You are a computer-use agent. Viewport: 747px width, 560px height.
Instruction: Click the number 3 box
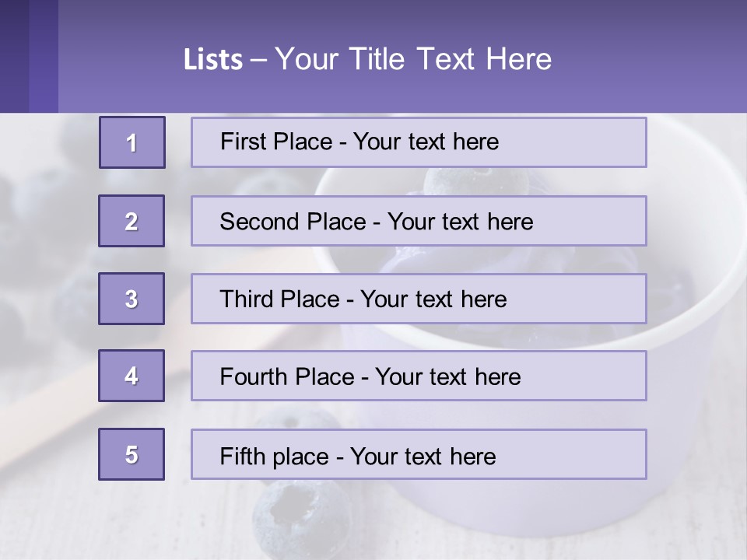coord(132,299)
